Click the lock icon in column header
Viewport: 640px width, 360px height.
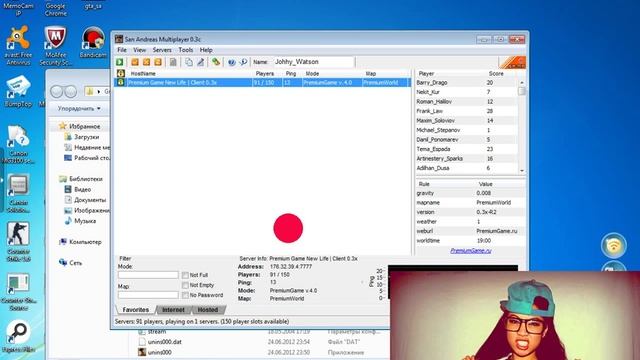(x=120, y=73)
